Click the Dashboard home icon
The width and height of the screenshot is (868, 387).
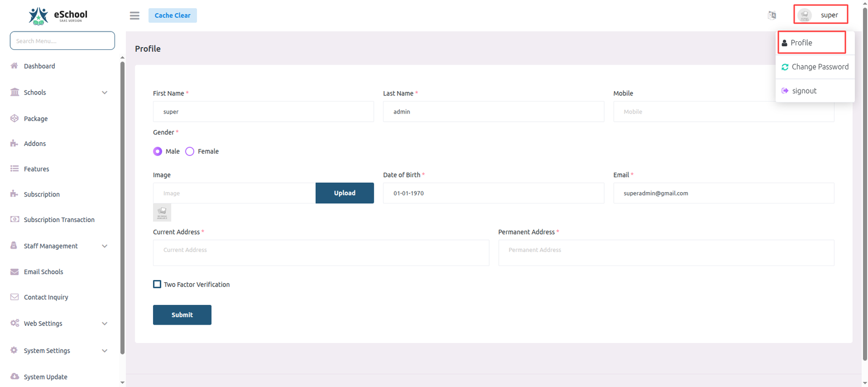[15, 66]
